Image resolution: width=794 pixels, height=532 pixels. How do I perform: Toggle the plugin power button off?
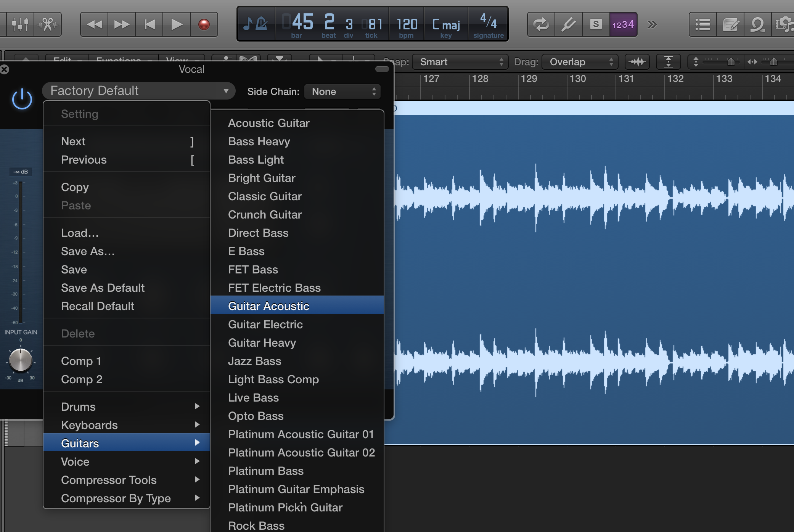pos(22,98)
